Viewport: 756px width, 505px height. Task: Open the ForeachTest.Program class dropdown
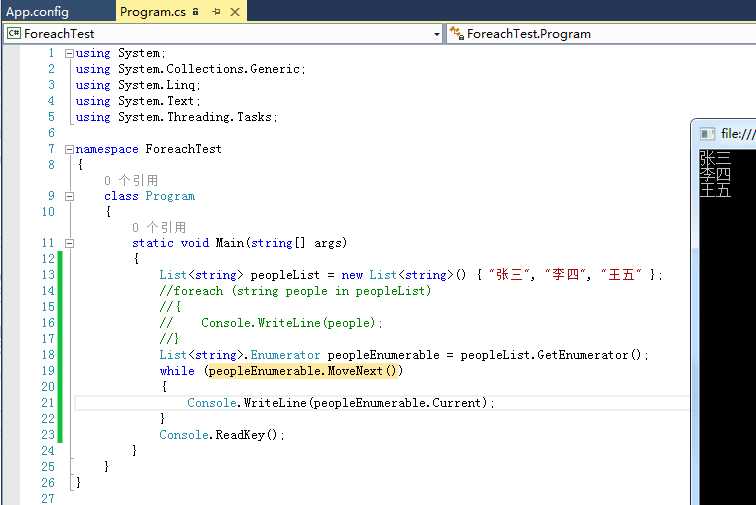click(601, 34)
